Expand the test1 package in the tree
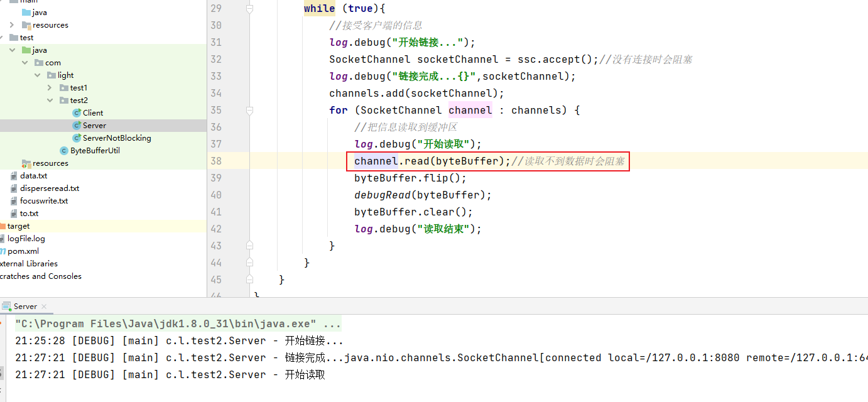The height and width of the screenshot is (402, 868). [51, 87]
